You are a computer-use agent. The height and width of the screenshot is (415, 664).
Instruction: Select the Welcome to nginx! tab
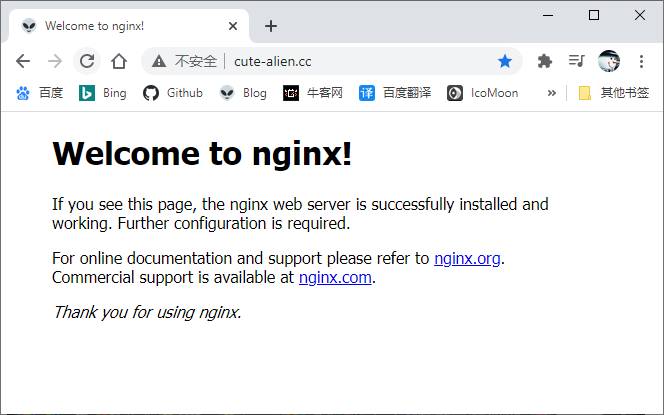[x=129, y=26]
